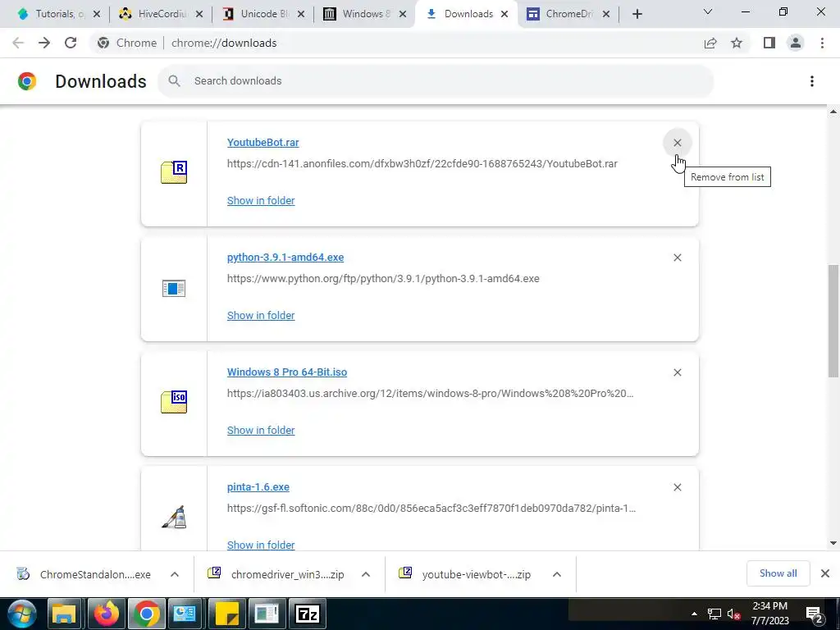
Task: Open the python-3.9.1-amd64.exe file link
Action: click(285, 257)
